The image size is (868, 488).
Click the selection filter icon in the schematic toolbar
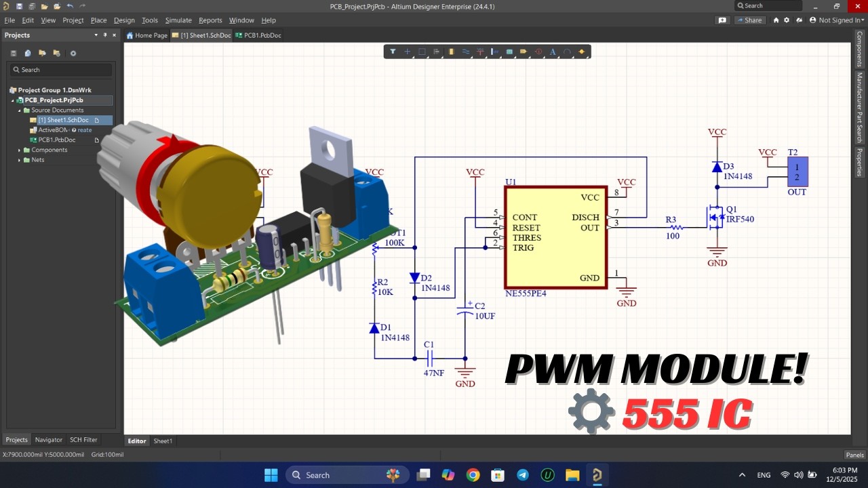tap(393, 52)
